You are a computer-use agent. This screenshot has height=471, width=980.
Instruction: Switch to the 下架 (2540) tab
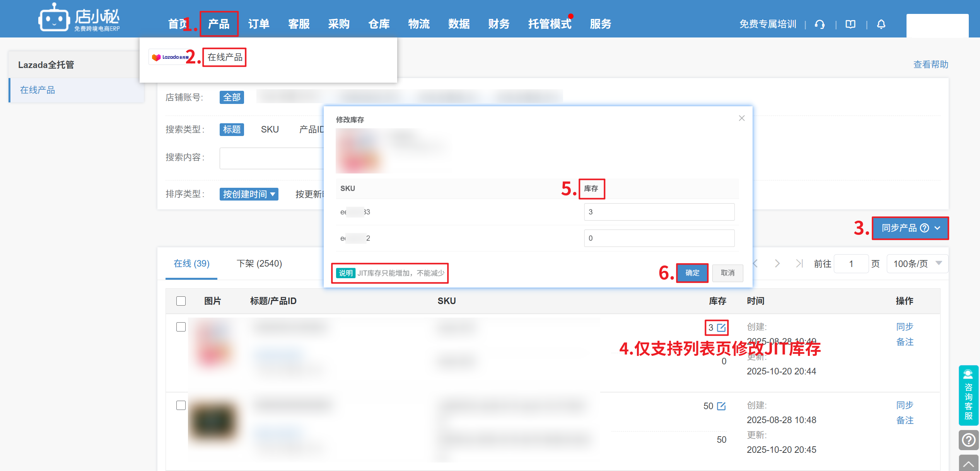[259, 264]
